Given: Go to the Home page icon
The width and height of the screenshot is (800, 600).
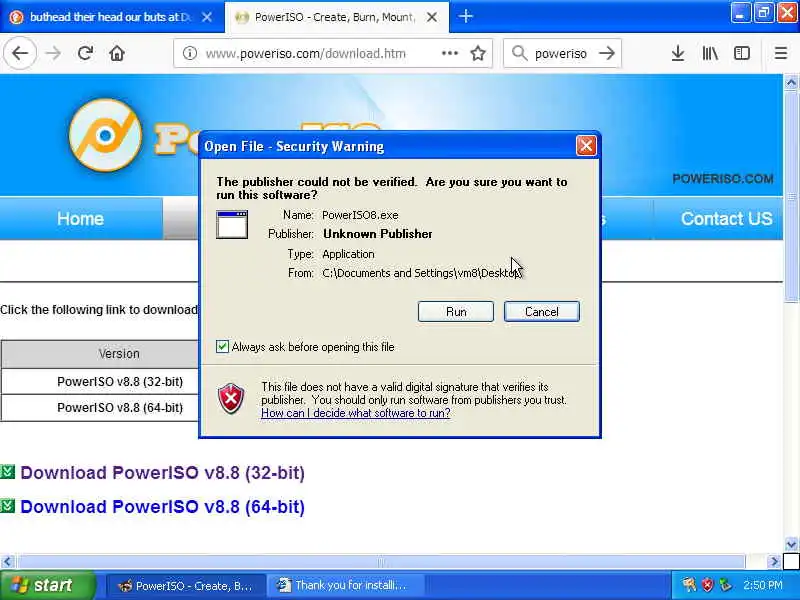Looking at the screenshot, I should [x=117, y=53].
